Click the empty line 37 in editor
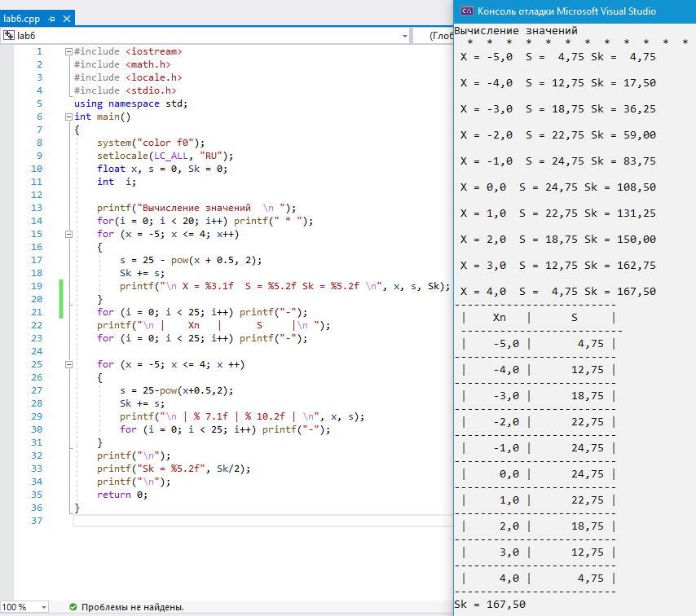 (x=262, y=521)
